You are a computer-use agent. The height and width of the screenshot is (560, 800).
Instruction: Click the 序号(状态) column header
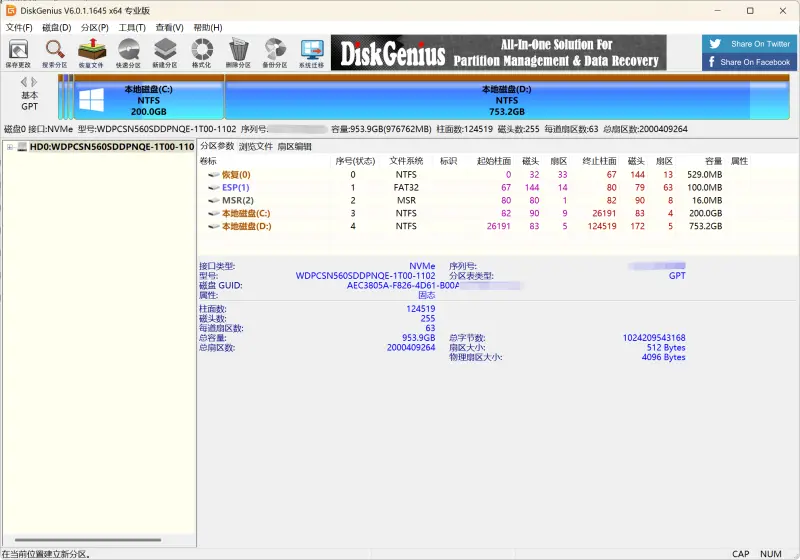point(355,161)
